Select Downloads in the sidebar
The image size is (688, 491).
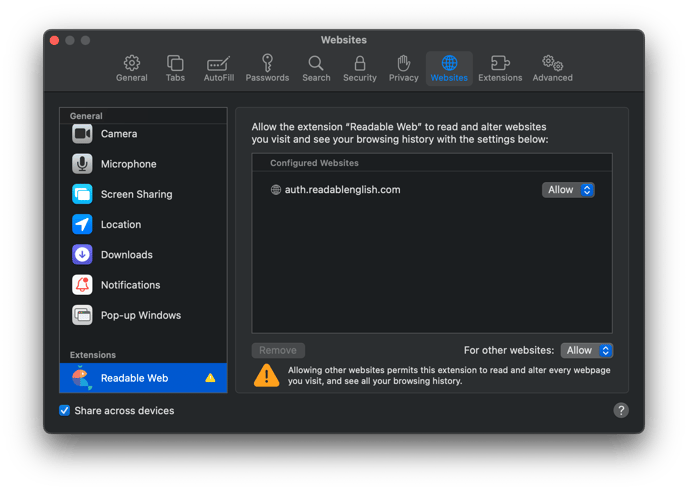[143, 255]
